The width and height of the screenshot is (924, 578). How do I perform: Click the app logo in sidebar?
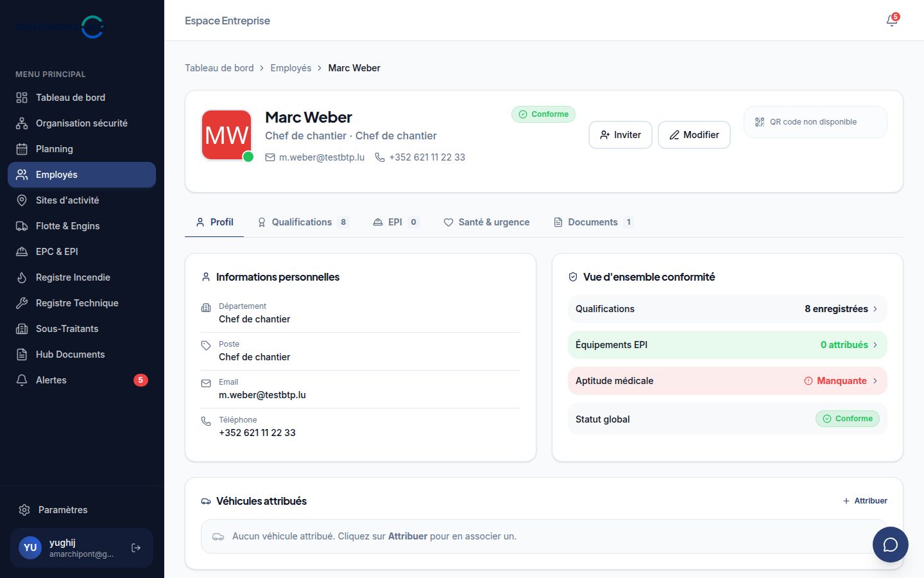[x=60, y=27]
